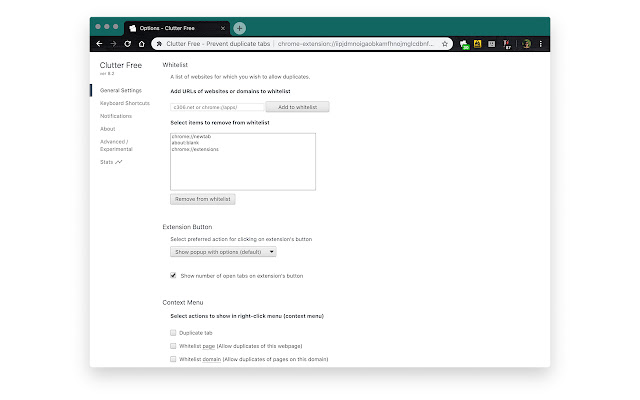
Task: Click the gray square extension icon
Action: (x=491, y=44)
